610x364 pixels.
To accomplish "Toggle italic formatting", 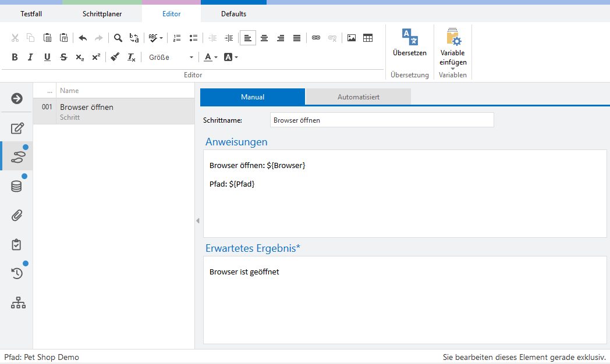I will pyautogui.click(x=31, y=57).
